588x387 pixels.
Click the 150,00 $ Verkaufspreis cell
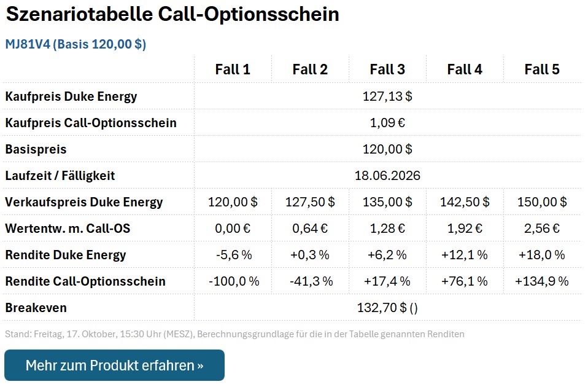[542, 202]
